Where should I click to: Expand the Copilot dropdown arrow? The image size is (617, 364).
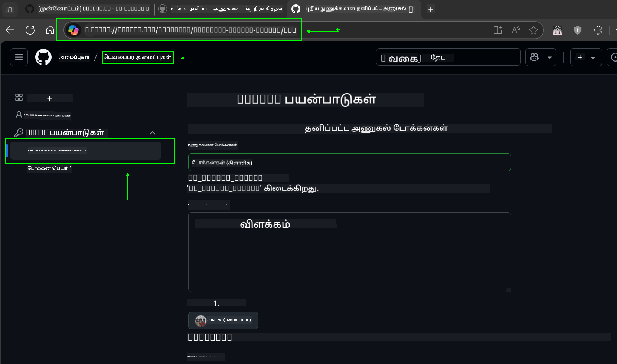coord(550,57)
